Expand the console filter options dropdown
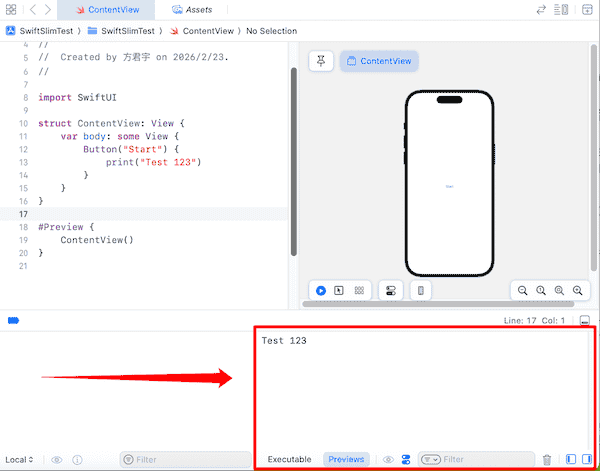This screenshot has height=471, width=600. pyautogui.click(x=431, y=459)
